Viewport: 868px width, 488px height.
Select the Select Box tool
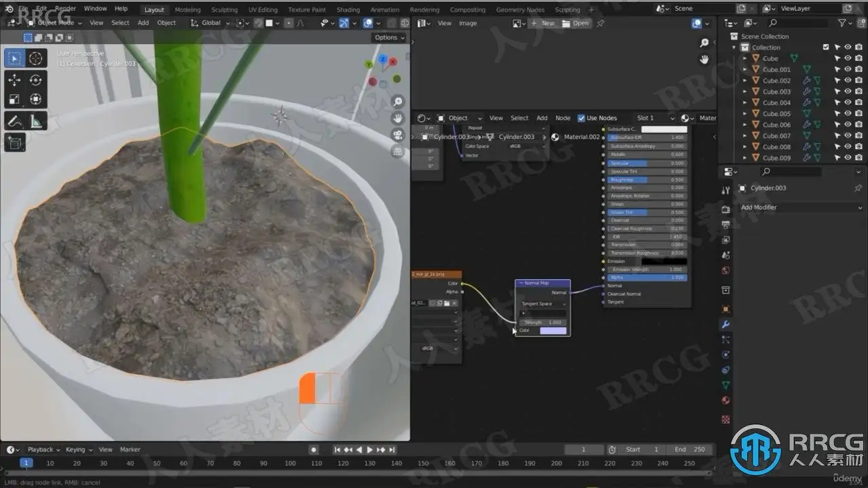point(14,58)
